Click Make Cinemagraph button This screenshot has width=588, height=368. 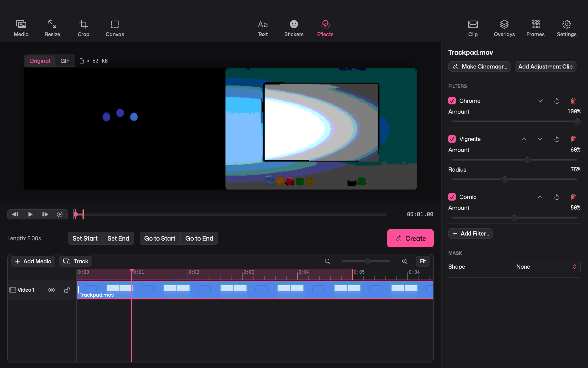[479, 66]
